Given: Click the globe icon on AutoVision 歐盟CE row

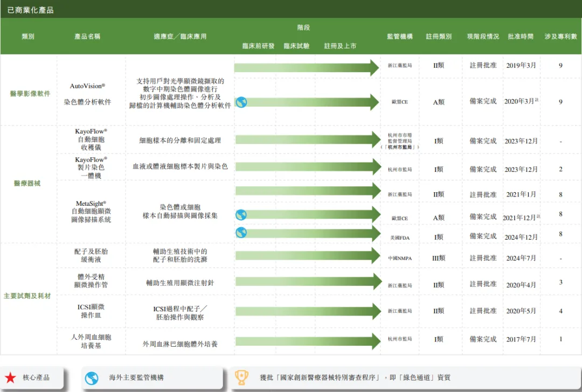Looking at the screenshot, I should coord(241,101).
